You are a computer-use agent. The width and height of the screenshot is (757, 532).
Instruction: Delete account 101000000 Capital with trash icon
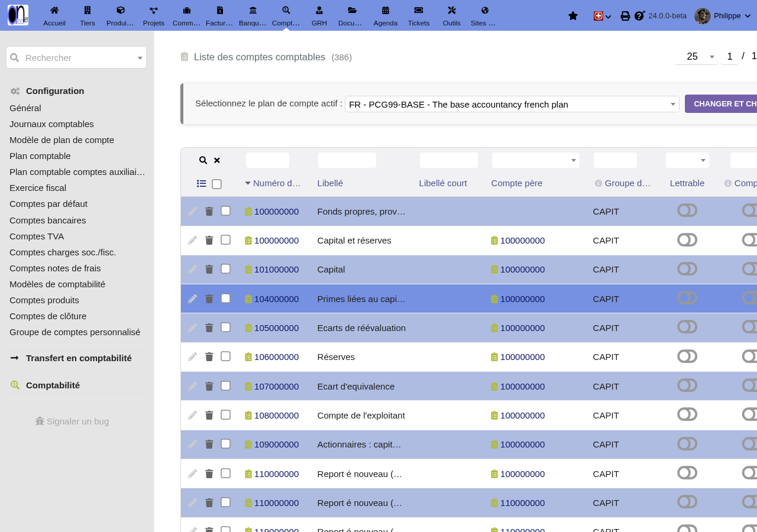209,270
